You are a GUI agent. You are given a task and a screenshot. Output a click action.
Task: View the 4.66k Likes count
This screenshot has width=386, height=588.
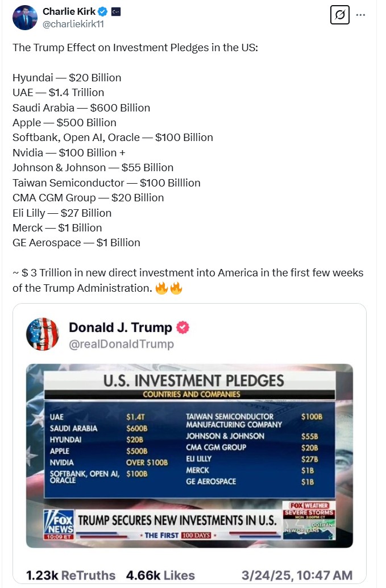[x=160, y=575]
